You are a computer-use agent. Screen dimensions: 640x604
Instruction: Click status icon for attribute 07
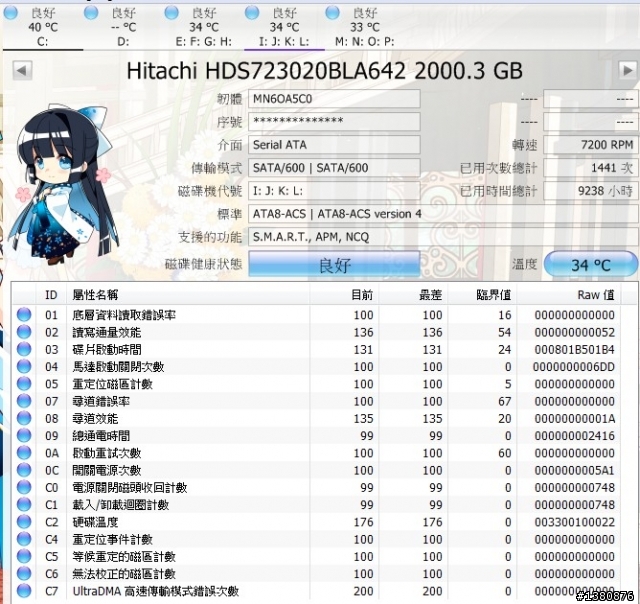[24, 401]
